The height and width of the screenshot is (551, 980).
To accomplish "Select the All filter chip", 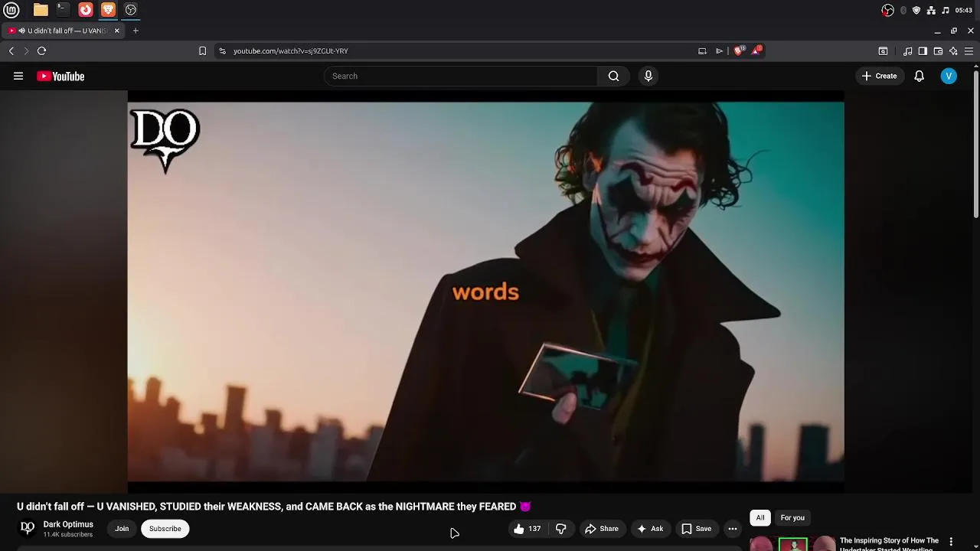I will pos(760,518).
